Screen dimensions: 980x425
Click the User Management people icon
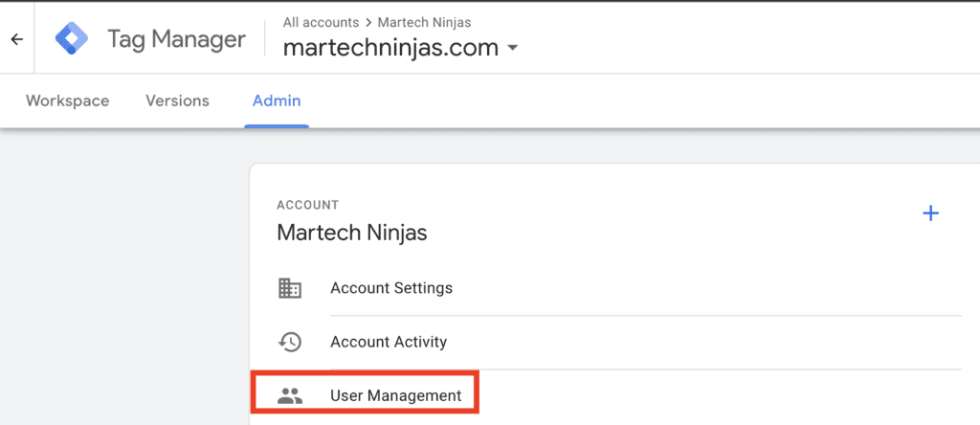pos(289,395)
